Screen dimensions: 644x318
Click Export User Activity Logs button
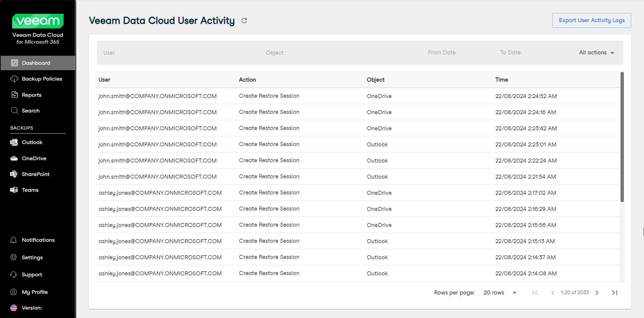(592, 20)
